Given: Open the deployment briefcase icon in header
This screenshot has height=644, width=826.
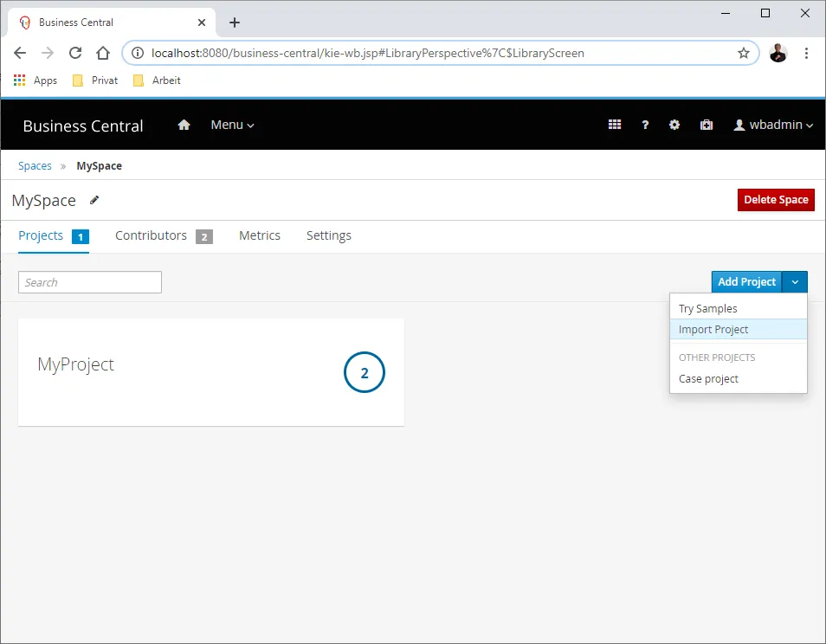Looking at the screenshot, I should click(x=707, y=125).
